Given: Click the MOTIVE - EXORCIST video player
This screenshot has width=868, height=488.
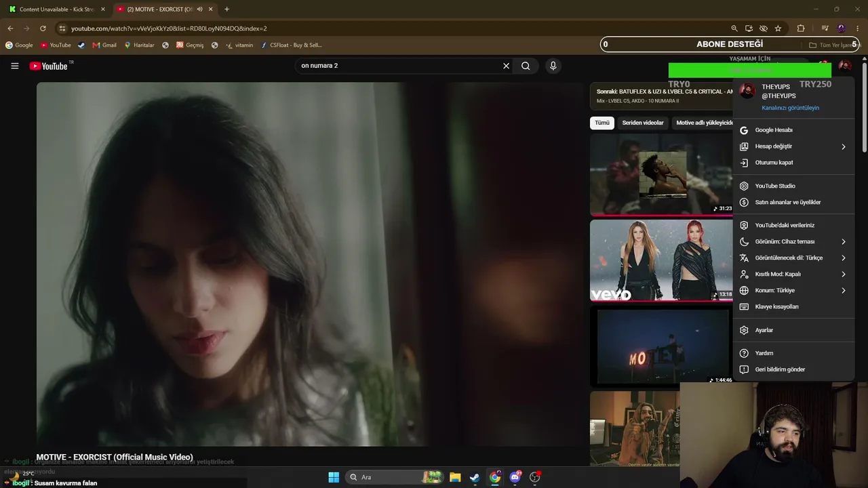Looking at the screenshot, I should tap(310, 264).
